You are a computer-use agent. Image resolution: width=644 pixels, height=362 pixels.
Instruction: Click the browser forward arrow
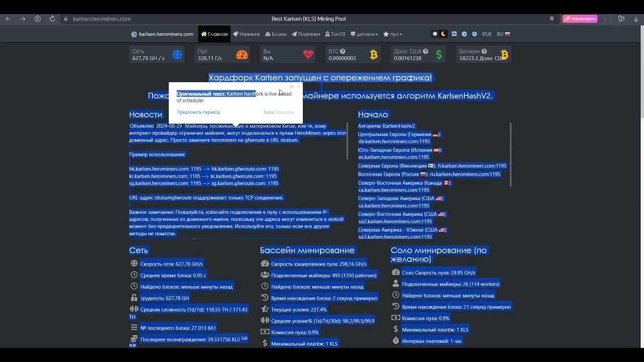[23, 19]
